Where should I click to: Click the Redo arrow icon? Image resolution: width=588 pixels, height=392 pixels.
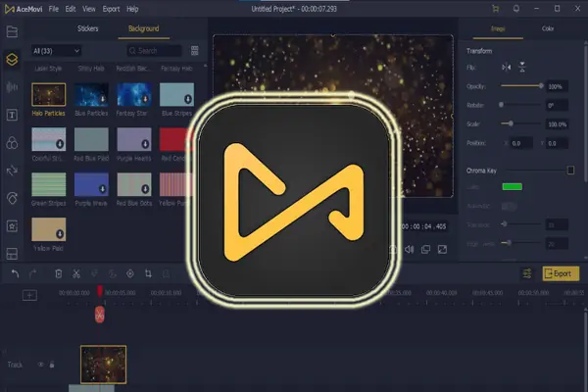[x=33, y=273]
